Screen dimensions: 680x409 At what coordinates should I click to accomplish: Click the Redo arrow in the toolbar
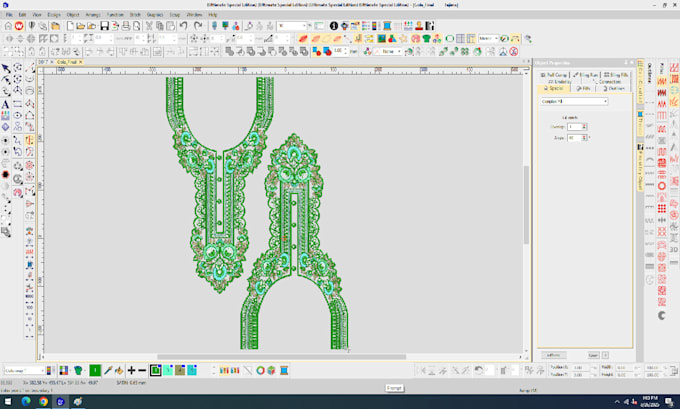tap(198, 26)
